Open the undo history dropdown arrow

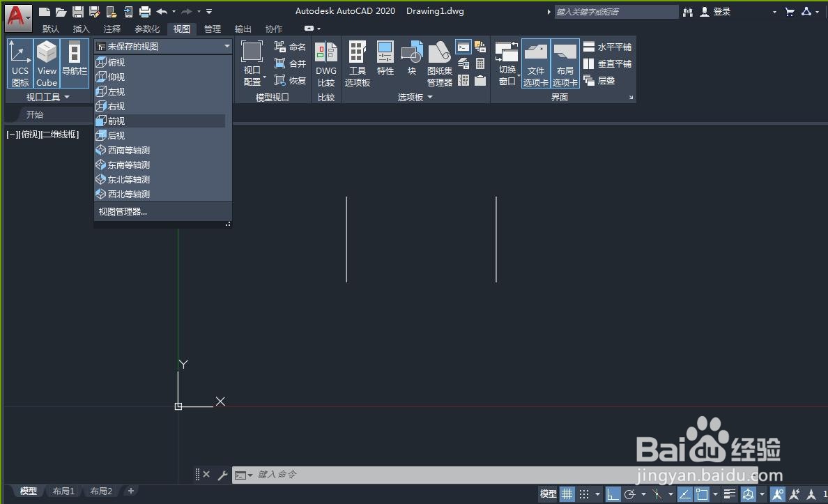click(174, 12)
